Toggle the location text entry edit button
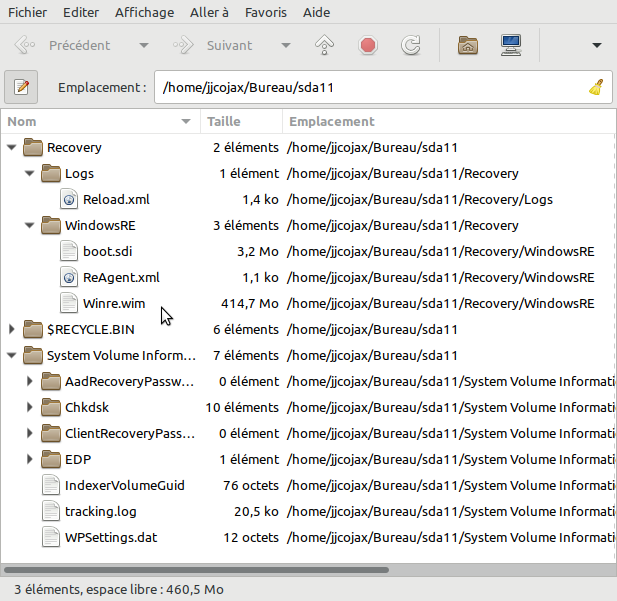This screenshot has width=617, height=601. tap(21, 87)
